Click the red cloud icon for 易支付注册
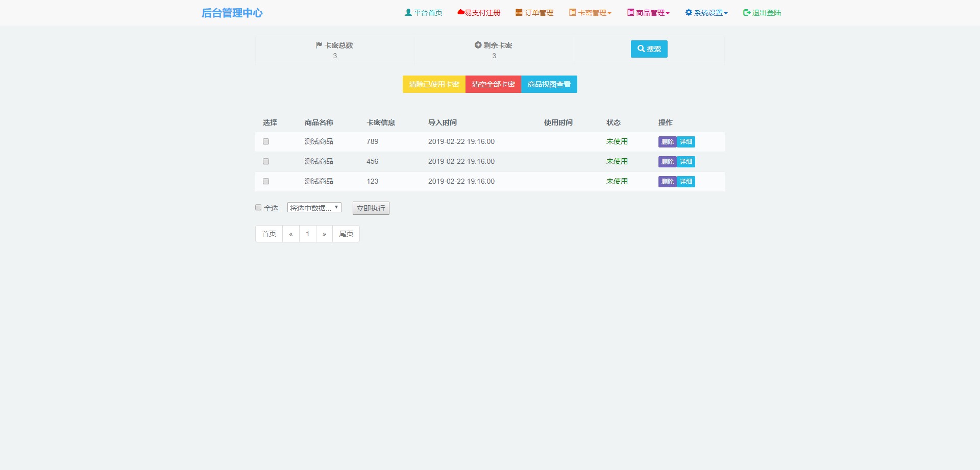Image resolution: width=980 pixels, height=470 pixels. [x=461, y=13]
